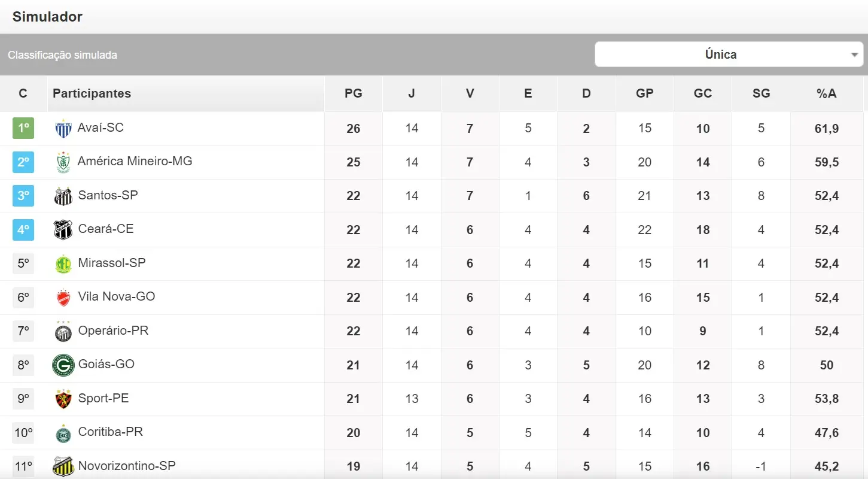This screenshot has height=479, width=868.
Task: Click the Sport-PE club crest
Action: 63,399
